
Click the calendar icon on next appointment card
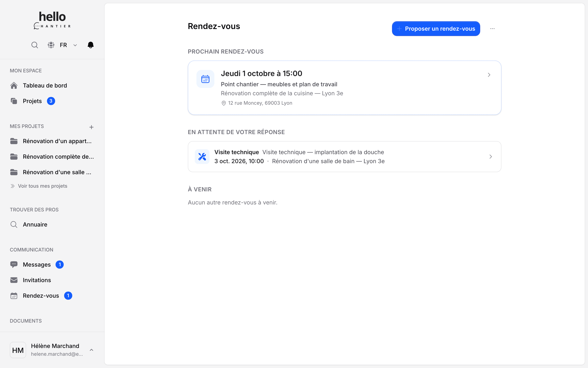pos(205,79)
